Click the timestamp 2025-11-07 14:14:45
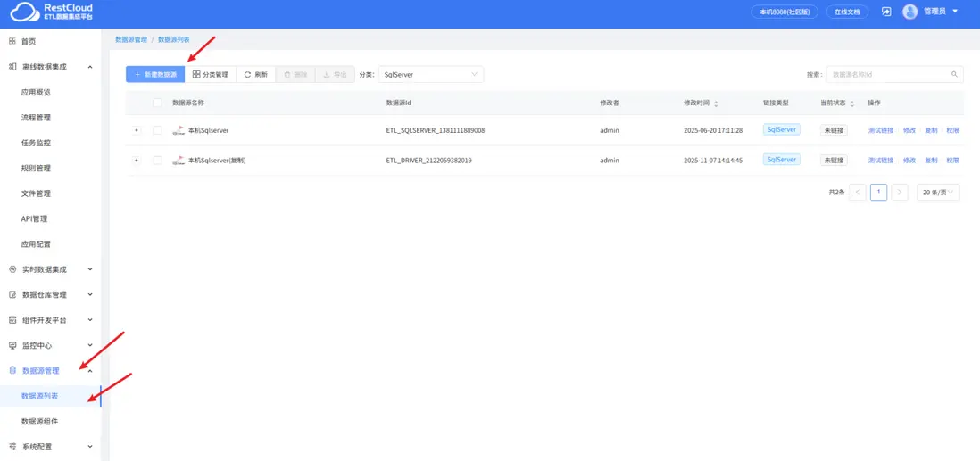Viewport: 980px width, 461px height. 713,161
